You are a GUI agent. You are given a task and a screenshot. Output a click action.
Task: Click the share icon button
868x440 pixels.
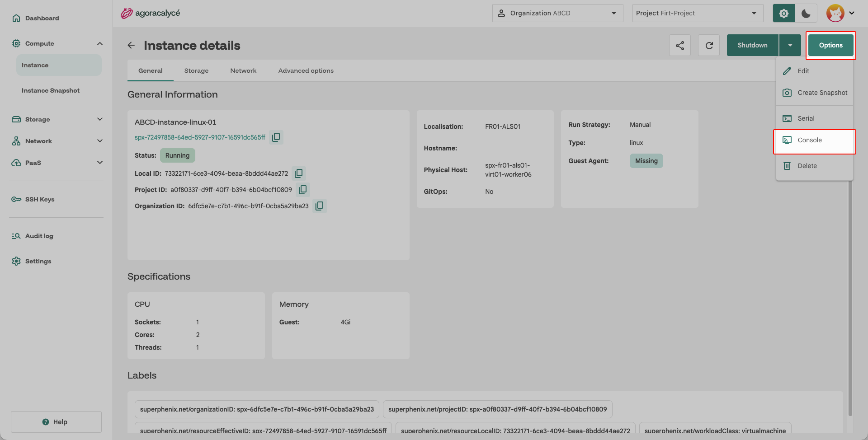click(679, 45)
